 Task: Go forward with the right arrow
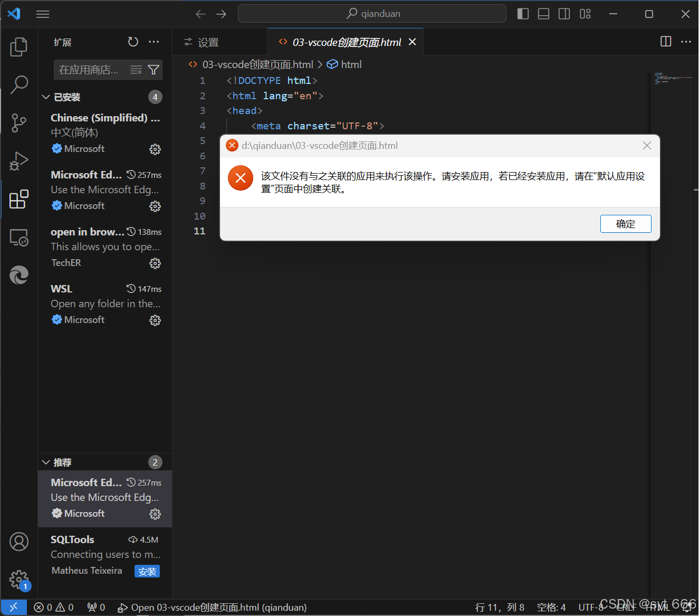point(221,14)
